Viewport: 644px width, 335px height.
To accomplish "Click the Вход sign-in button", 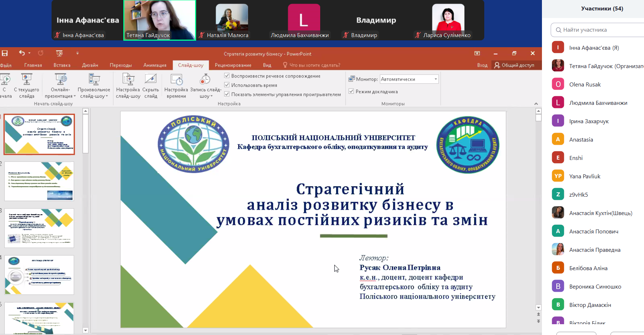I will [482, 65].
